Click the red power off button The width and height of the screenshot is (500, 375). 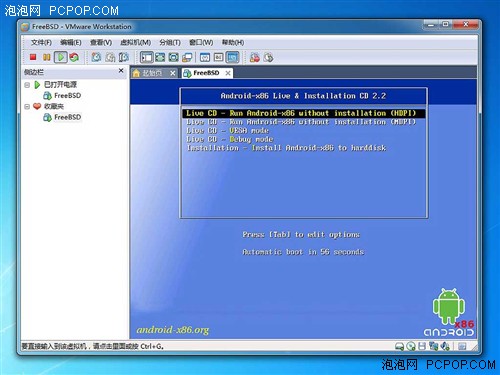pyautogui.click(x=33, y=57)
